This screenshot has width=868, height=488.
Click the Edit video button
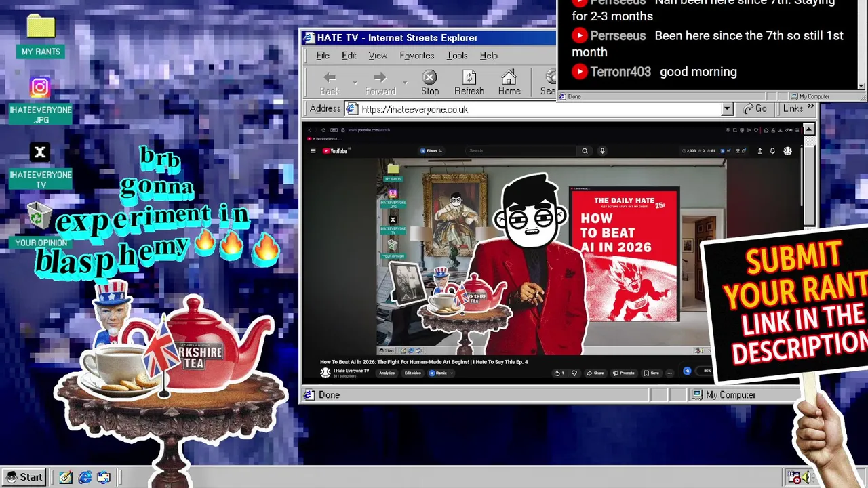tap(413, 373)
